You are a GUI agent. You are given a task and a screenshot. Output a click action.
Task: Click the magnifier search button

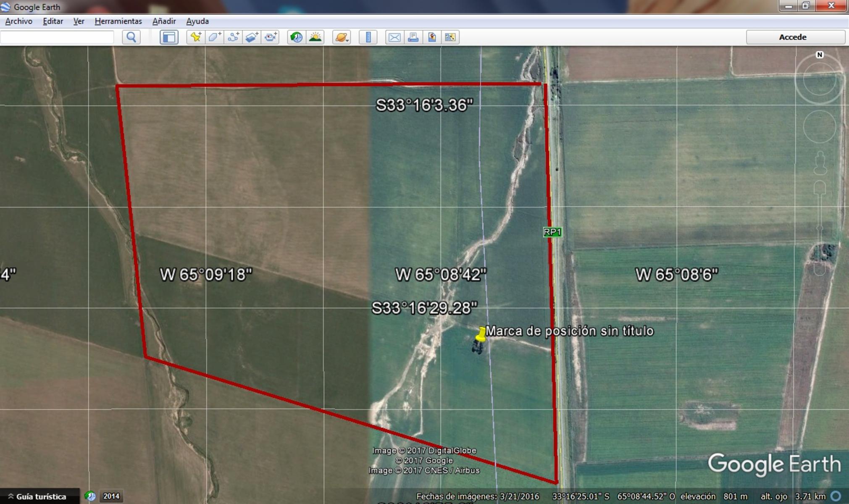pos(131,37)
